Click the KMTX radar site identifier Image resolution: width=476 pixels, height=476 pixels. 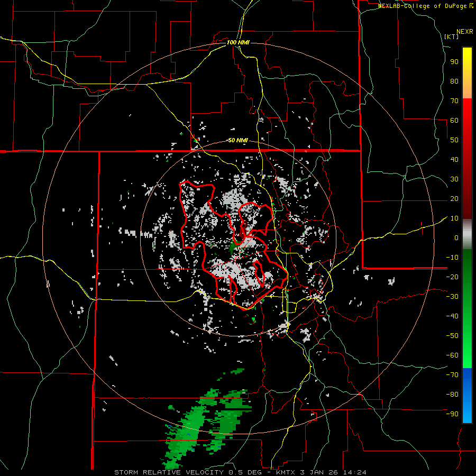pos(287,472)
